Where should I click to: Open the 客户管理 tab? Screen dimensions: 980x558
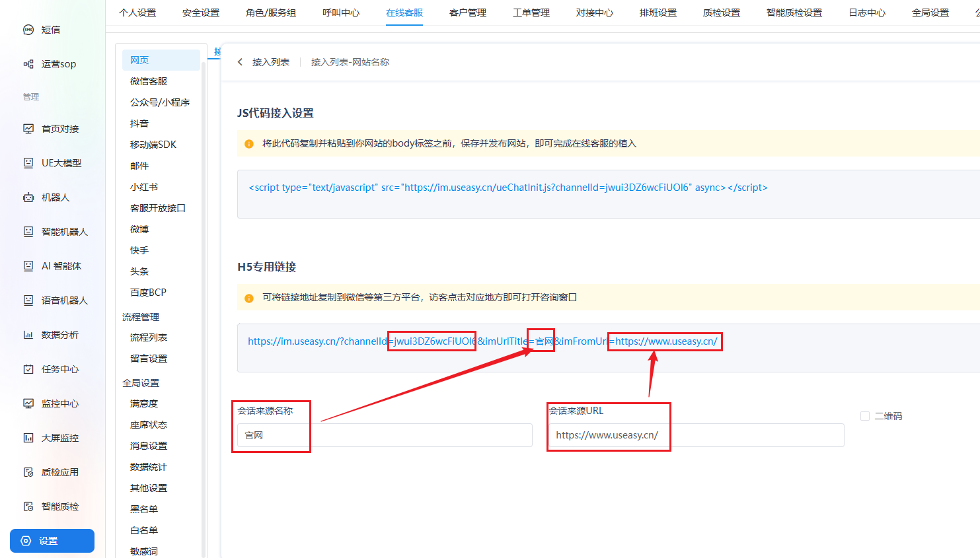click(468, 13)
